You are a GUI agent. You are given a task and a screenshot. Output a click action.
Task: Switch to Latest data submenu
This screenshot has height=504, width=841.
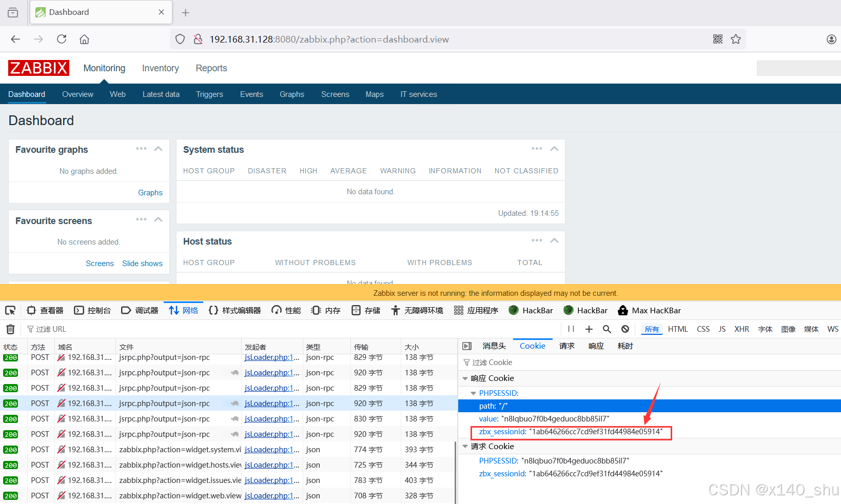(x=161, y=94)
